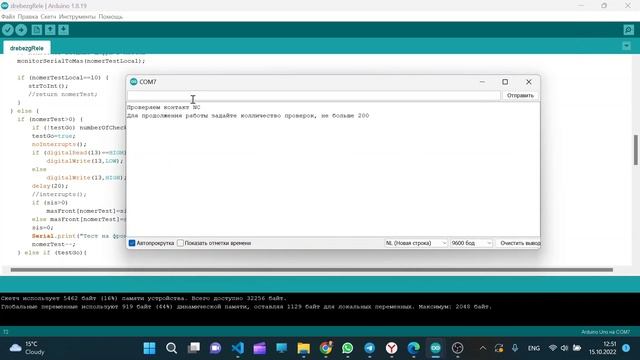Open the weather widget showing 15°C Cloudy
This screenshot has height=360, width=640.
(27, 348)
